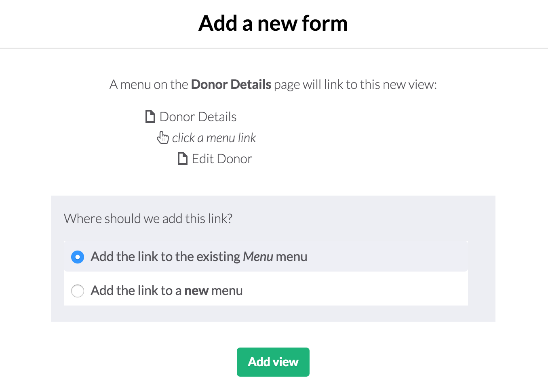Click the italic word Menu in first option

coord(258,257)
